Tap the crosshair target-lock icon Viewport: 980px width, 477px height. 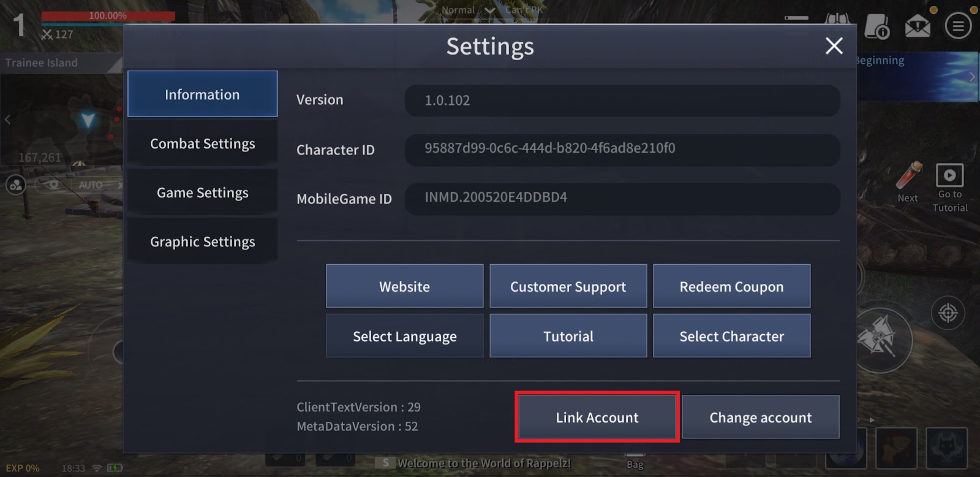[948, 313]
